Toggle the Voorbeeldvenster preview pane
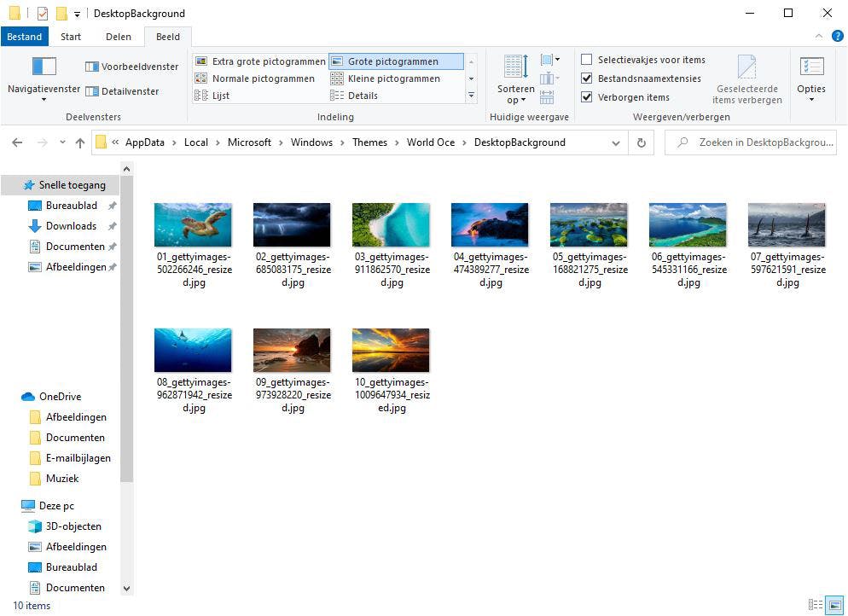This screenshot has height=616, width=848. [x=132, y=67]
